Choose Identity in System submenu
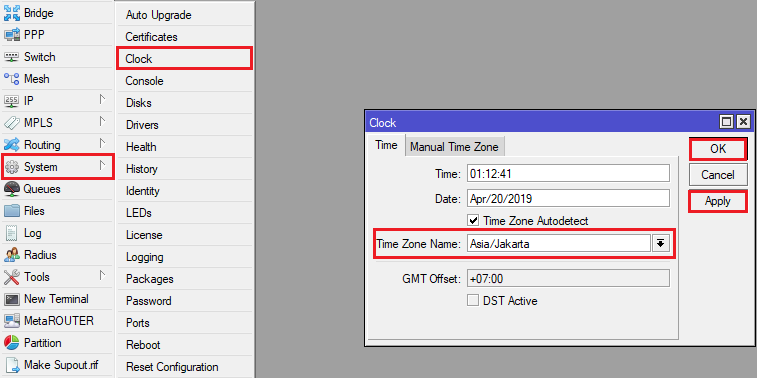This screenshot has height=378, width=757. [x=184, y=191]
